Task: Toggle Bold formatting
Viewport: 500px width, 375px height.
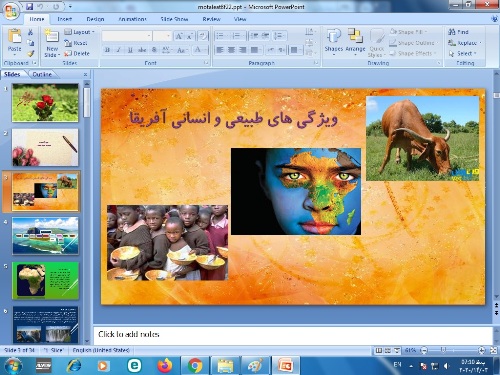Action: (107, 50)
